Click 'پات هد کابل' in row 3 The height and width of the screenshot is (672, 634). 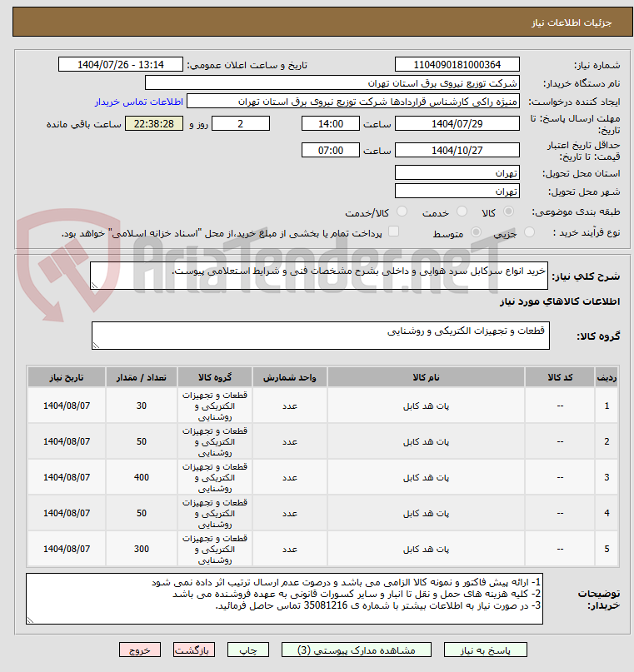pos(426,477)
